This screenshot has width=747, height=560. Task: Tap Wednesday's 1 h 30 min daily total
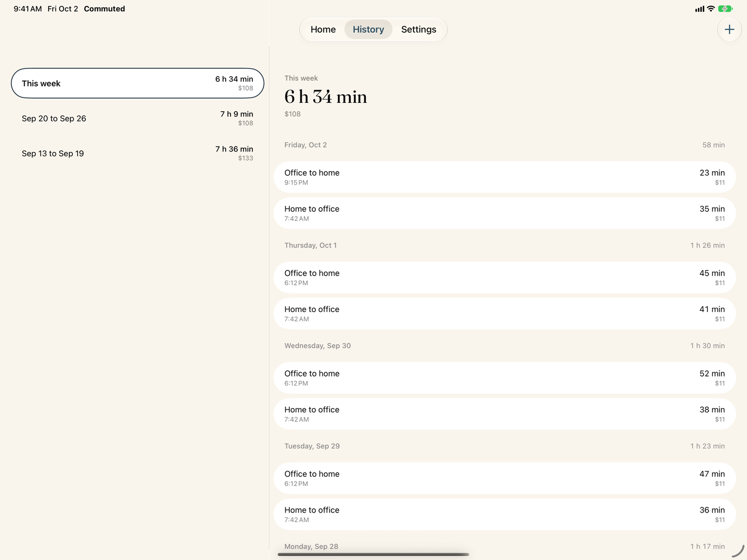click(x=708, y=346)
